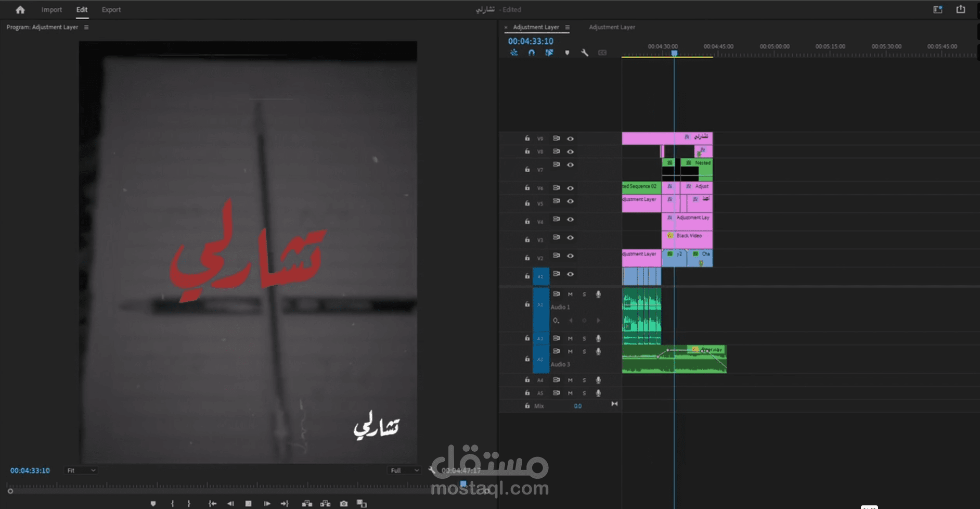Click the Home button in top-left
The height and width of the screenshot is (509, 980).
pyautogui.click(x=19, y=9)
